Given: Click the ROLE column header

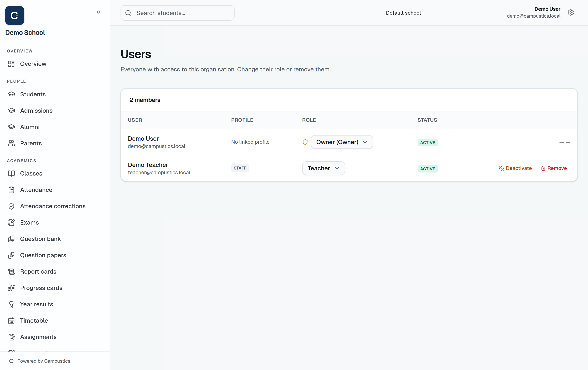Looking at the screenshot, I should coord(309,120).
